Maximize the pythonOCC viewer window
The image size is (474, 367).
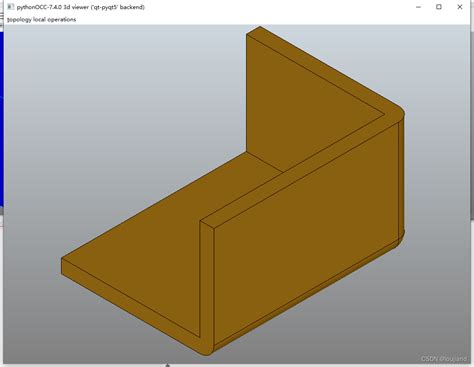click(x=439, y=7)
